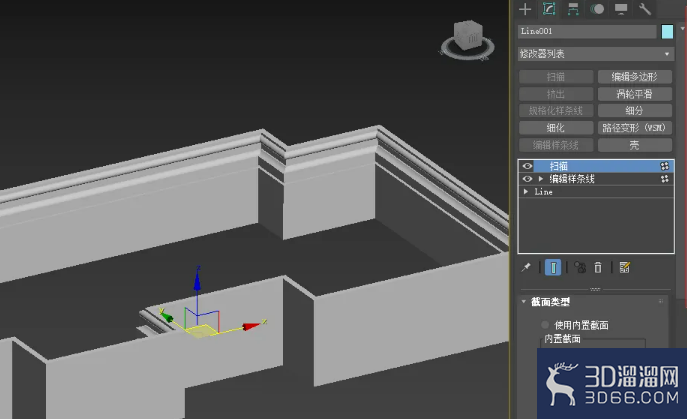Open the Display panel tab
The image size is (687, 419).
coord(621,9)
